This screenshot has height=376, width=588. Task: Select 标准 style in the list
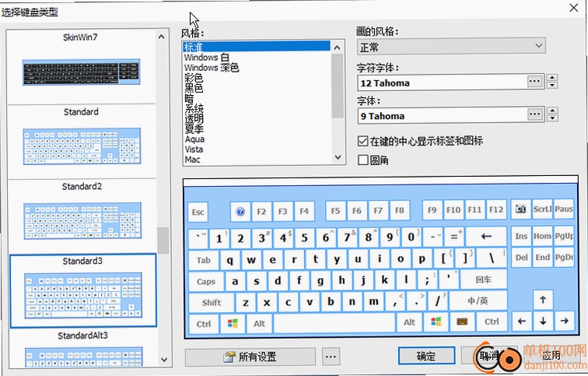coord(257,47)
